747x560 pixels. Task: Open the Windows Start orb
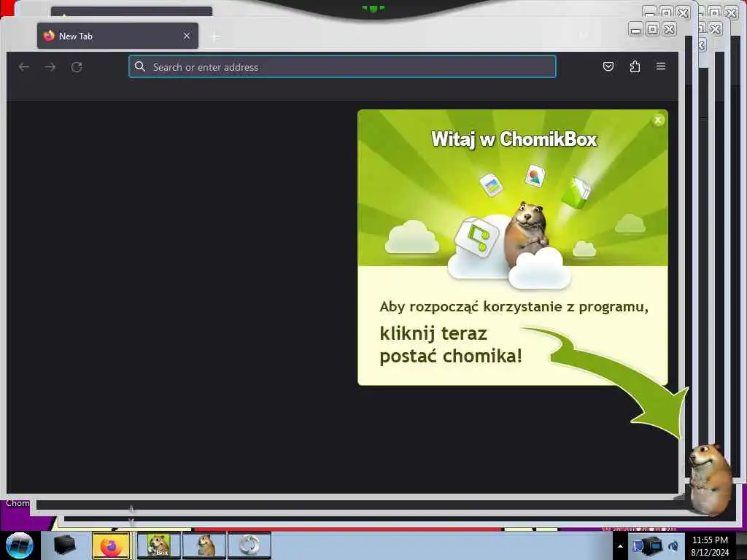[x=20, y=545]
